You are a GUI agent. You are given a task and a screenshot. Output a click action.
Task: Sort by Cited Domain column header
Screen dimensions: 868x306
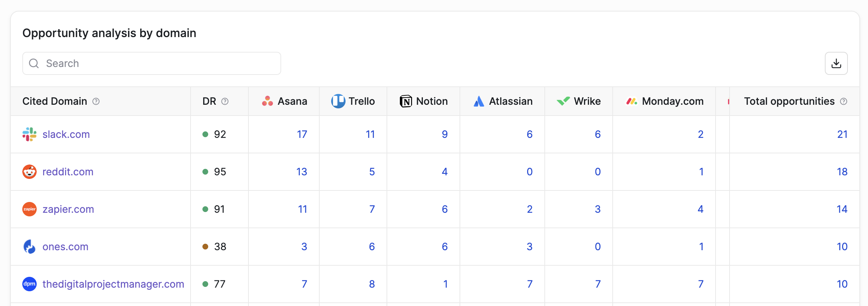tap(55, 101)
